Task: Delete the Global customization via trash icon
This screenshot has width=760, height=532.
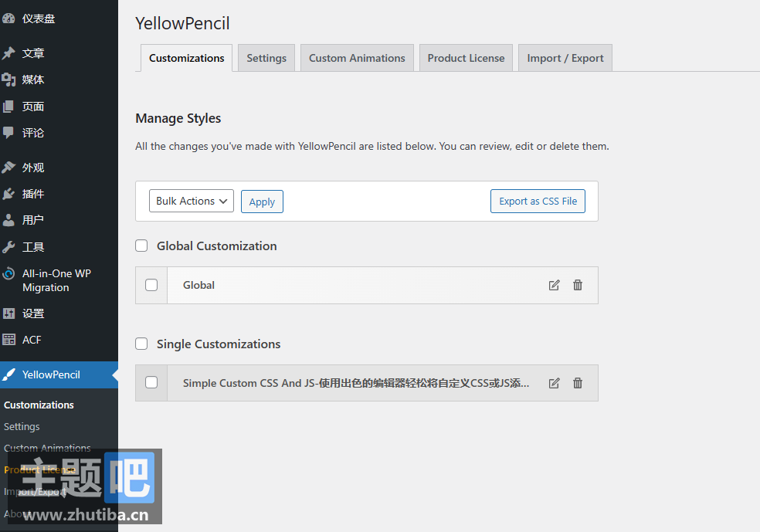Action: coord(578,285)
